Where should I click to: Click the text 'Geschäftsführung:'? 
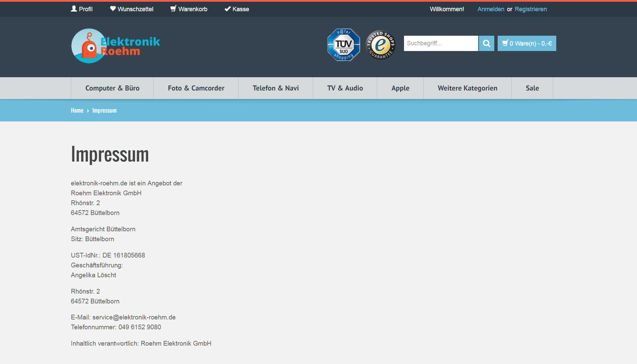click(97, 265)
